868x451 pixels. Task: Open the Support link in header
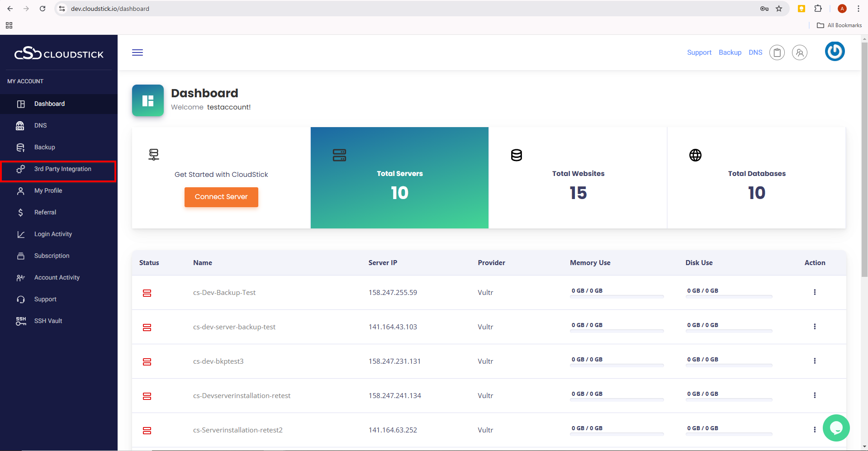point(699,52)
